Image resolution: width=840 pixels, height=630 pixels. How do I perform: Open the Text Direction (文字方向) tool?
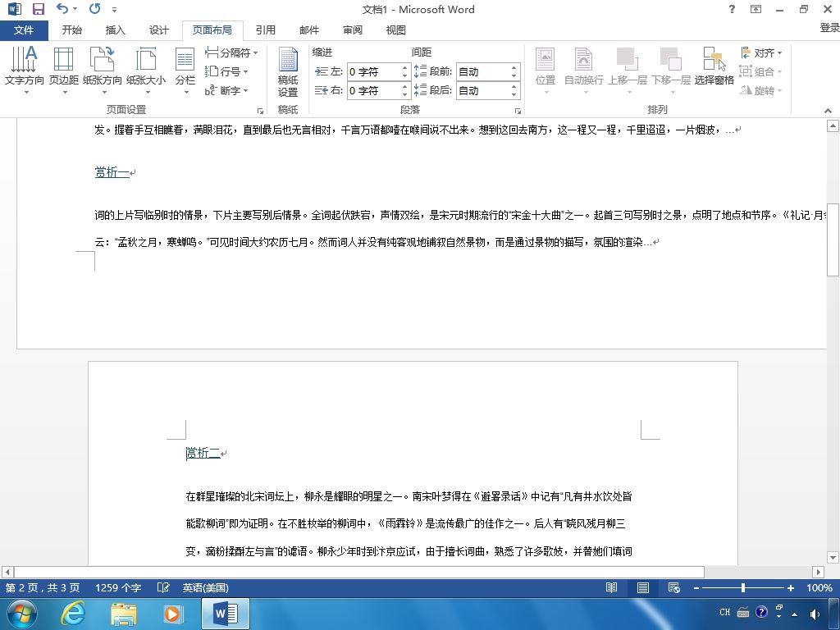(x=24, y=70)
